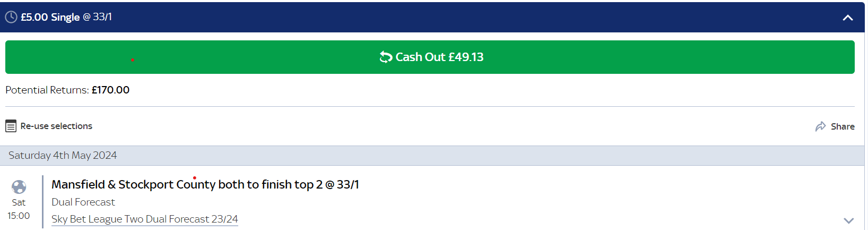The width and height of the screenshot is (868, 230).
Task: Click the Potential Returns label
Action: tap(47, 90)
